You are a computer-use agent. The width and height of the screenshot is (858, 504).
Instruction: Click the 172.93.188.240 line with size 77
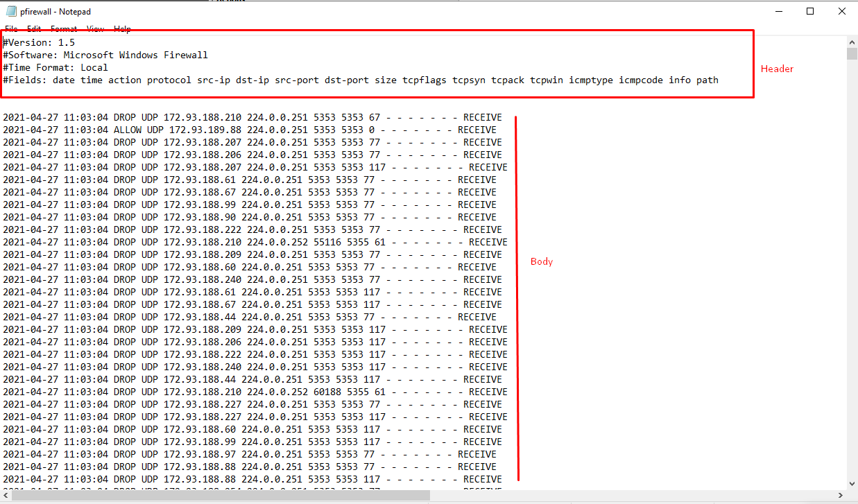[x=252, y=279]
